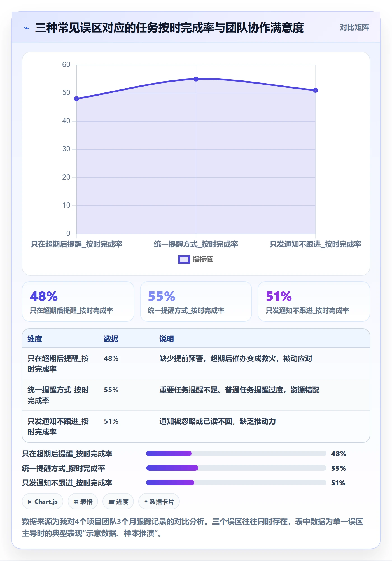Screen dimensions: 392x561
Task: Click the 55% progress bar
Action: point(236,468)
